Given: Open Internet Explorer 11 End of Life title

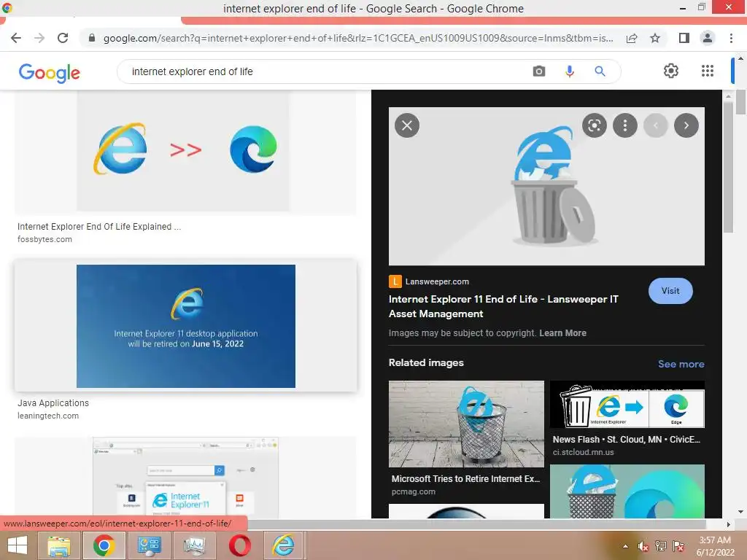Looking at the screenshot, I should pyautogui.click(x=503, y=306).
